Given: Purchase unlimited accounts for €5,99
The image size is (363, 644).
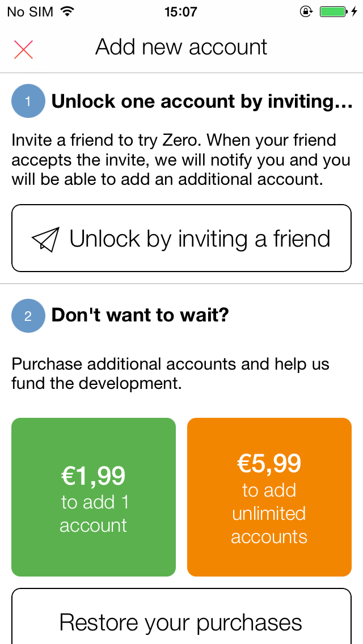Looking at the screenshot, I should tap(269, 497).
